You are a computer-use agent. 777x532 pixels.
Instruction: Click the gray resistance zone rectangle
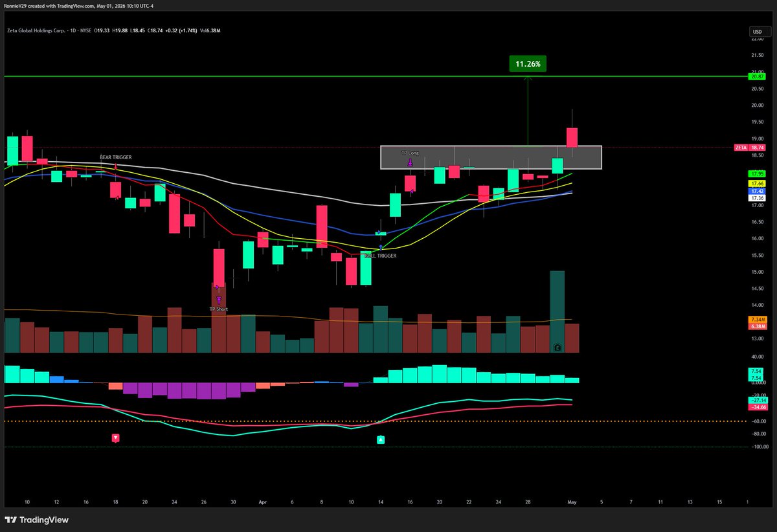(491, 157)
